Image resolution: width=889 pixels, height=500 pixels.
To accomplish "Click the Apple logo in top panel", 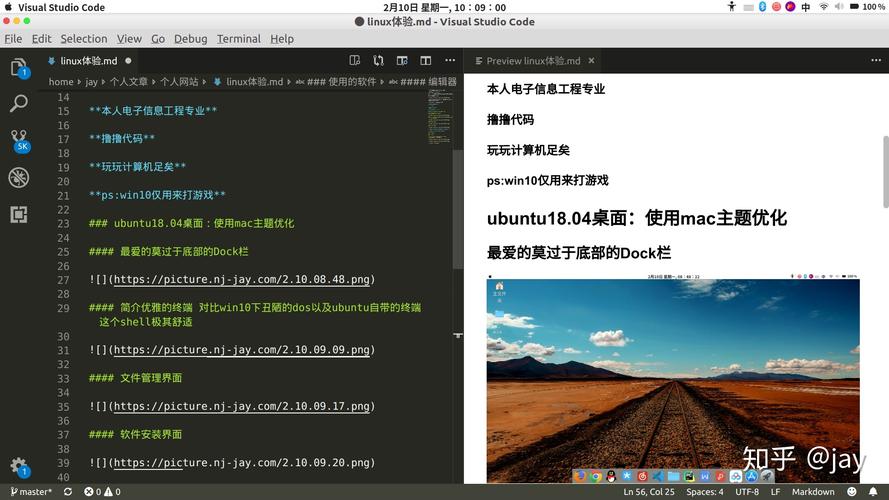I will coord(8,7).
